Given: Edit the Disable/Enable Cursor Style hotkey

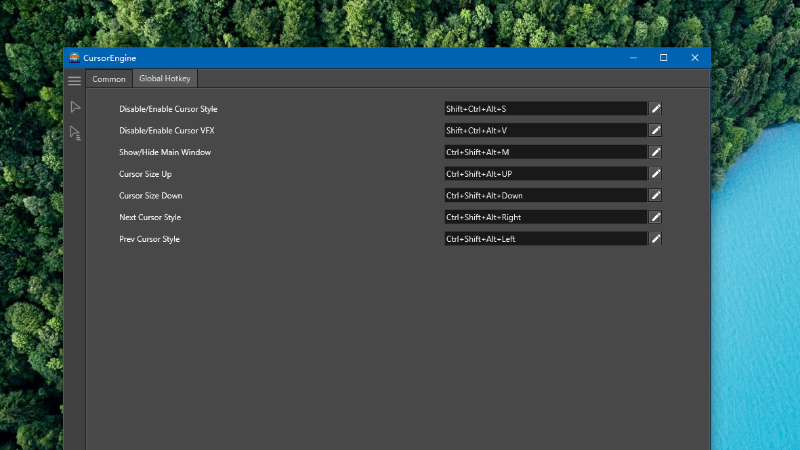Looking at the screenshot, I should point(656,108).
